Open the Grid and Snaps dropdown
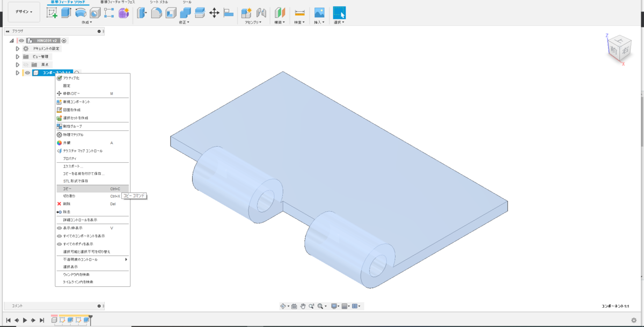The width and height of the screenshot is (644, 327). (346, 306)
